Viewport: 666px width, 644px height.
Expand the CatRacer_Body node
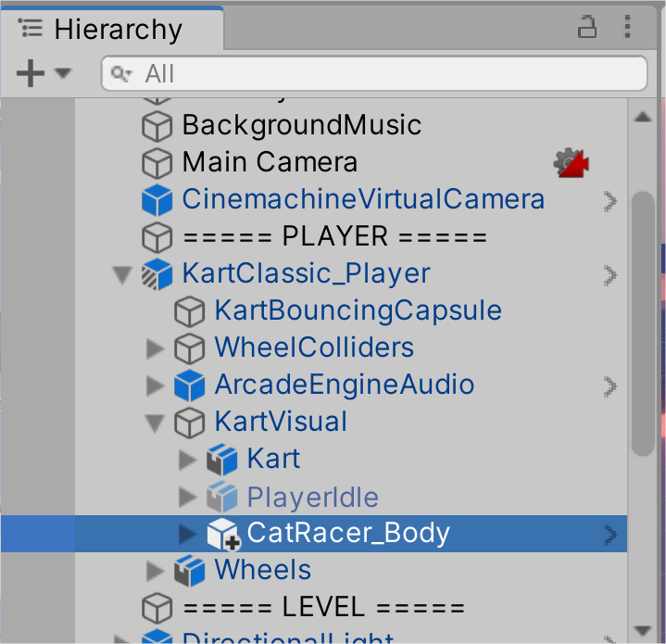point(188,534)
